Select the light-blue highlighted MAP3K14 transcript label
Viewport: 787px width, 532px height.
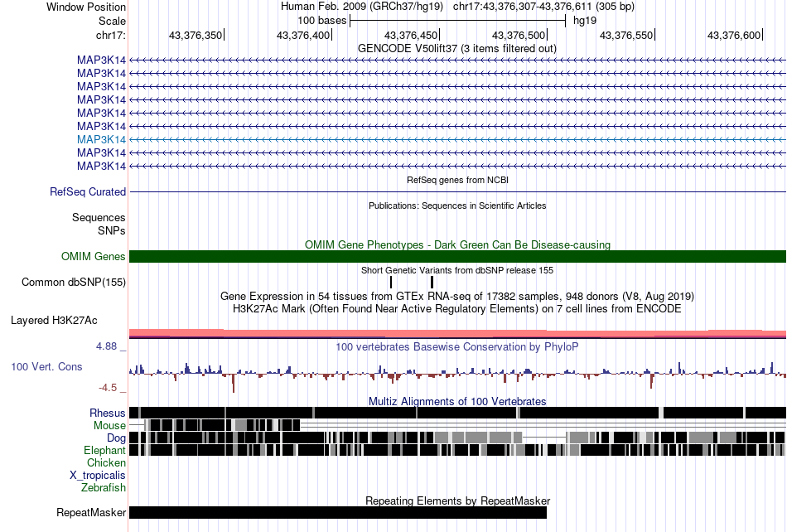pyautogui.click(x=101, y=139)
